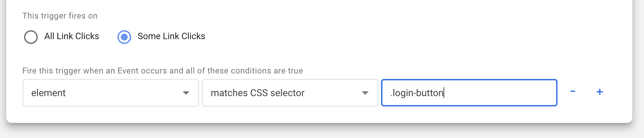Choose the Some Link Clicks label text
The width and height of the screenshot is (644, 138).
click(x=171, y=36)
